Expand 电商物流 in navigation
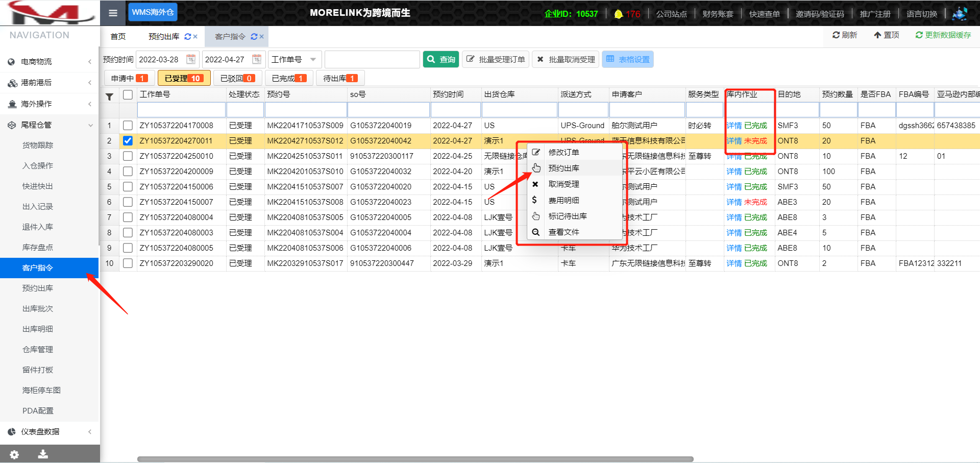The image size is (980, 463). pos(50,62)
